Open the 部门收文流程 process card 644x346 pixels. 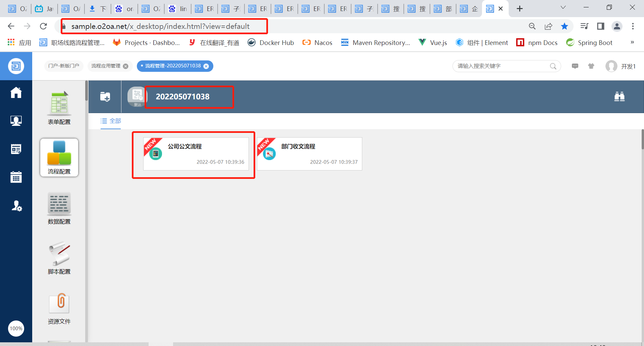309,154
